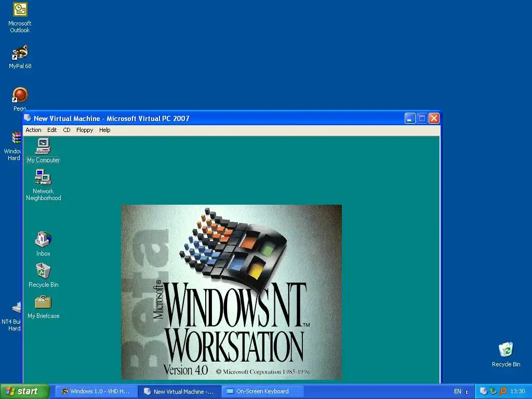Click the language bar options icon

[x=467, y=392]
